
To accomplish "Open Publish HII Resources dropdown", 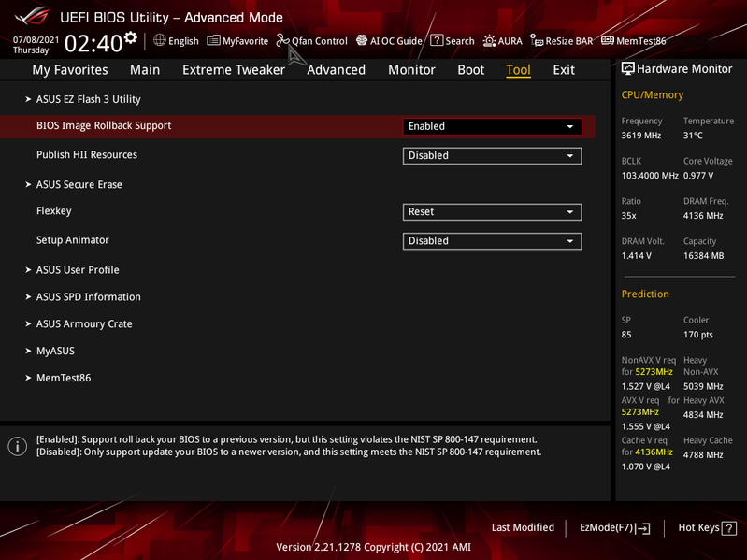I will [492, 156].
